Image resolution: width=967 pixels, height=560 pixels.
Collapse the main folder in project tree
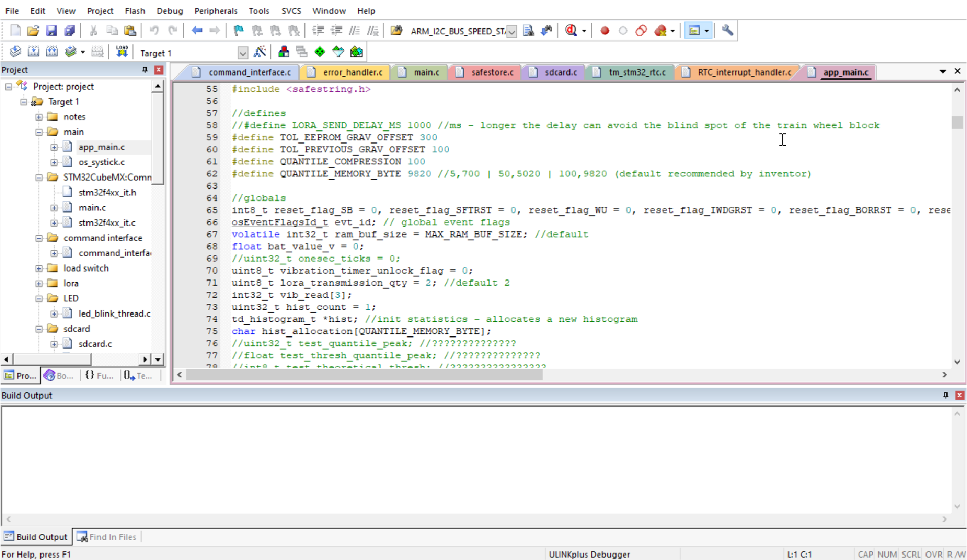[x=39, y=132]
